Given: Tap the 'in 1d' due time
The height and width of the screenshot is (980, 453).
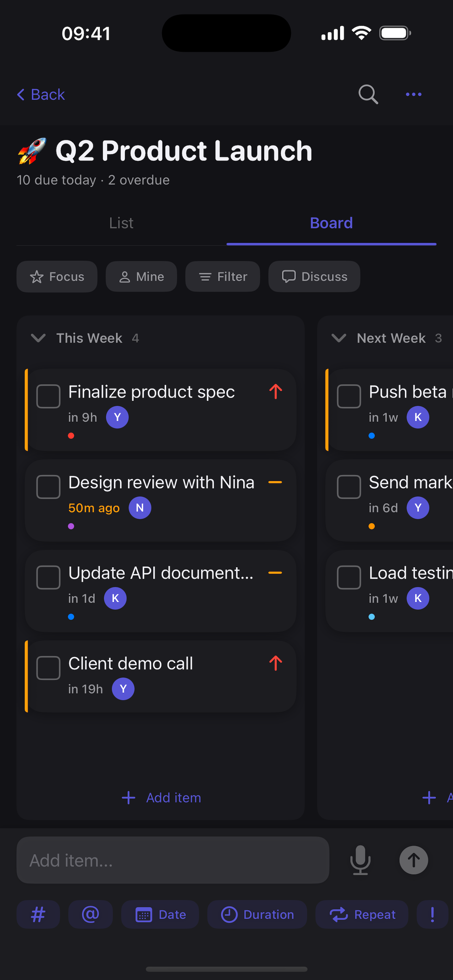Looking at the screenshot, I should 82,598.
